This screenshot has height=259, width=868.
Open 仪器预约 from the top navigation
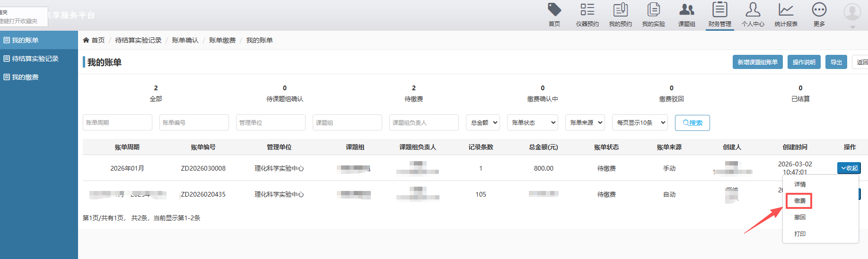pyautogui.click(x=587, y=10)
